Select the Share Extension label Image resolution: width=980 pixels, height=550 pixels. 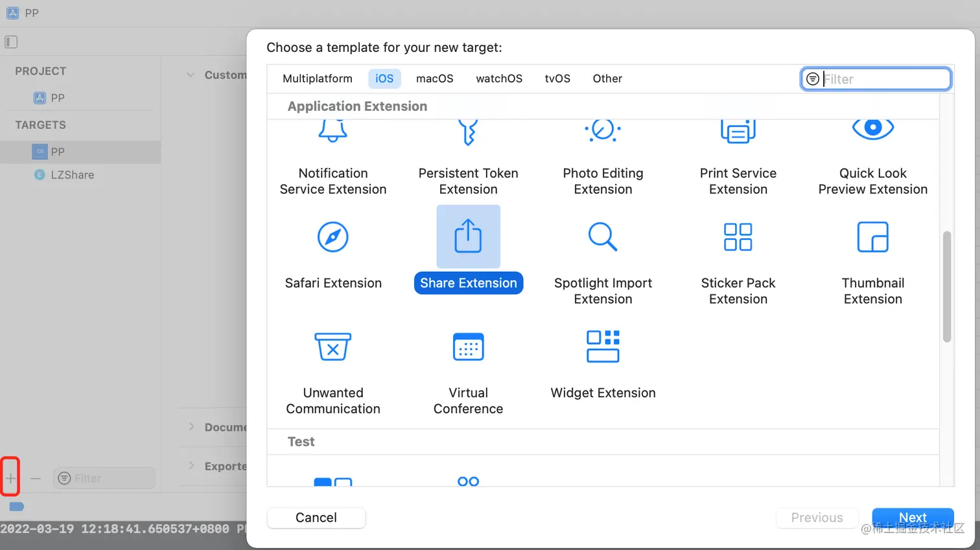coord(469,283)
